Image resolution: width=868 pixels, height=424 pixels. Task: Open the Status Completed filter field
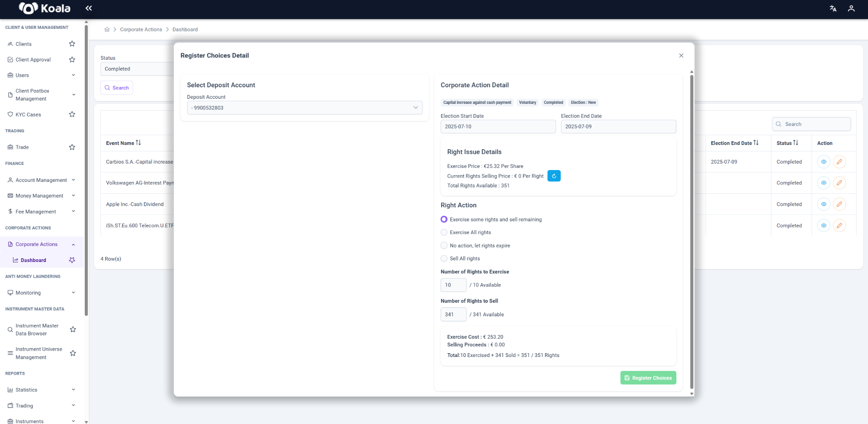point(137,69)
